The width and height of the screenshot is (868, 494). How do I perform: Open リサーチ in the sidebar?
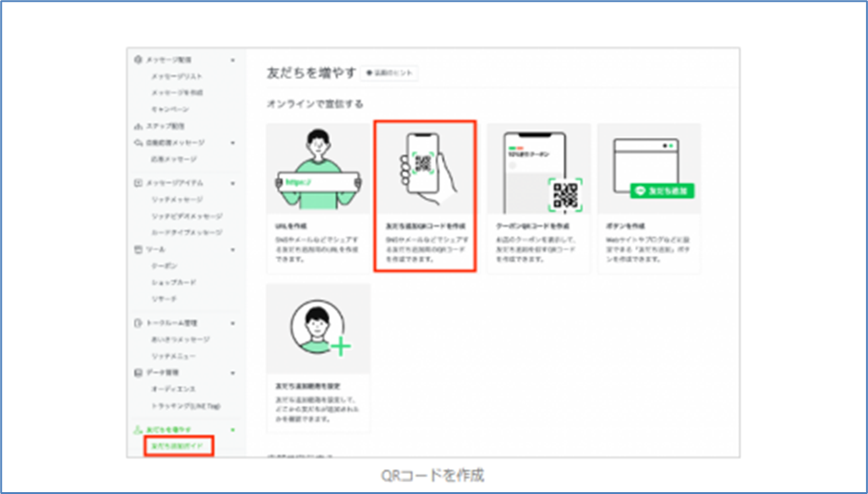164,299
